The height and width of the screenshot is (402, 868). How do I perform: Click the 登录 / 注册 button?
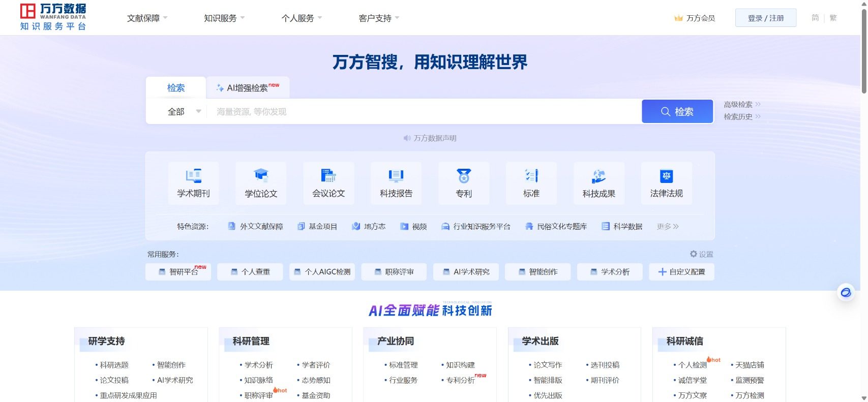[x=766, y=18]
